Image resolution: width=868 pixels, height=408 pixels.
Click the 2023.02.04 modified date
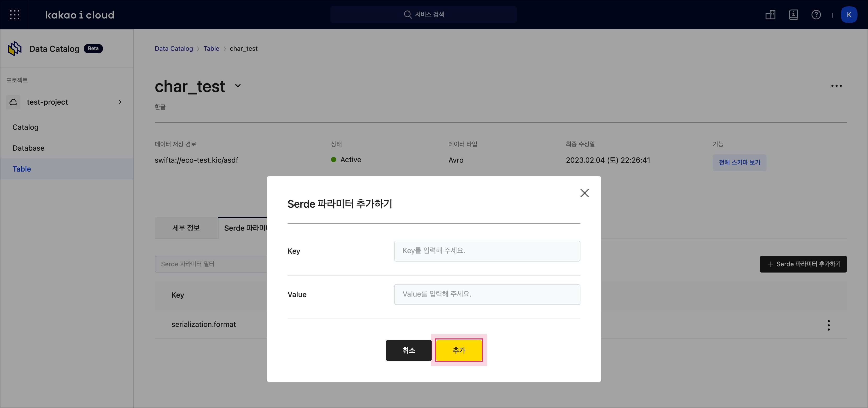point(608,160)
